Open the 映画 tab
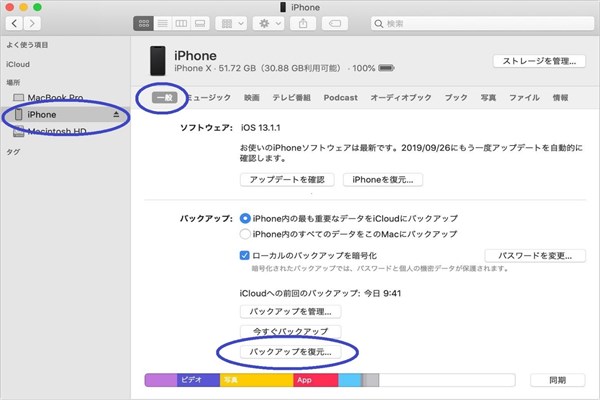This screenshot has width=600, height=400. 251,98
